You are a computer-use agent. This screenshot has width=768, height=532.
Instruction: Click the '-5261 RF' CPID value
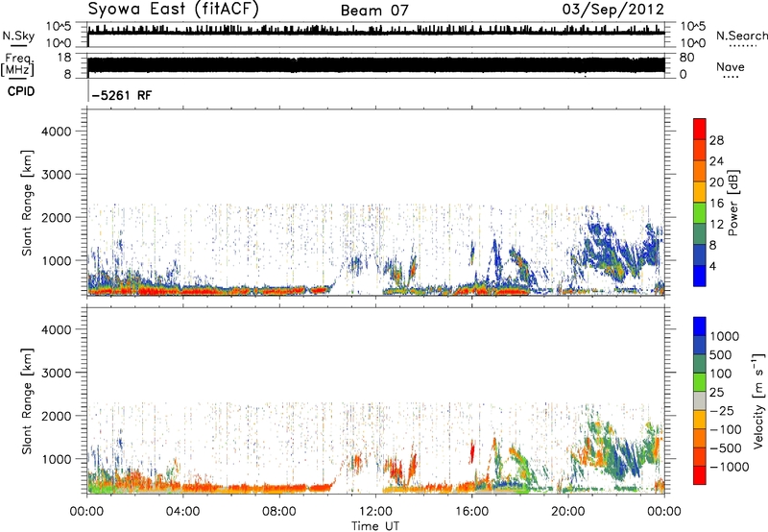tap(122, 95)
